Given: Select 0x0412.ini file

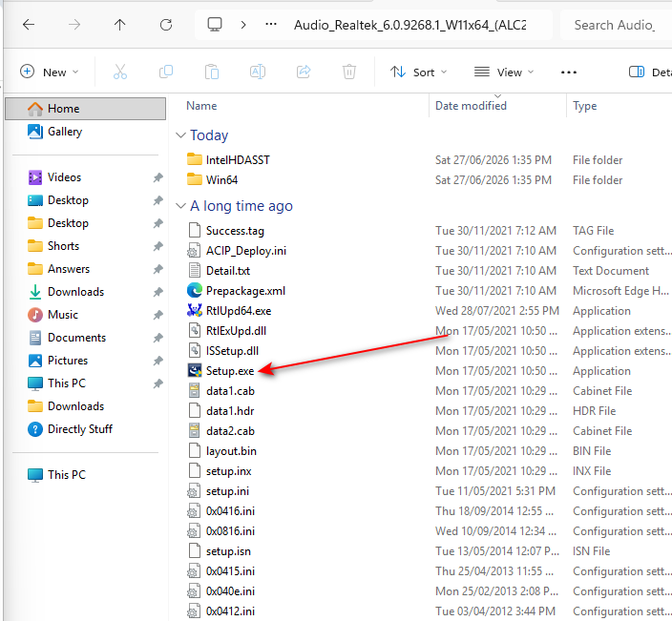Looking at the screenshot, I should point(231,611).
